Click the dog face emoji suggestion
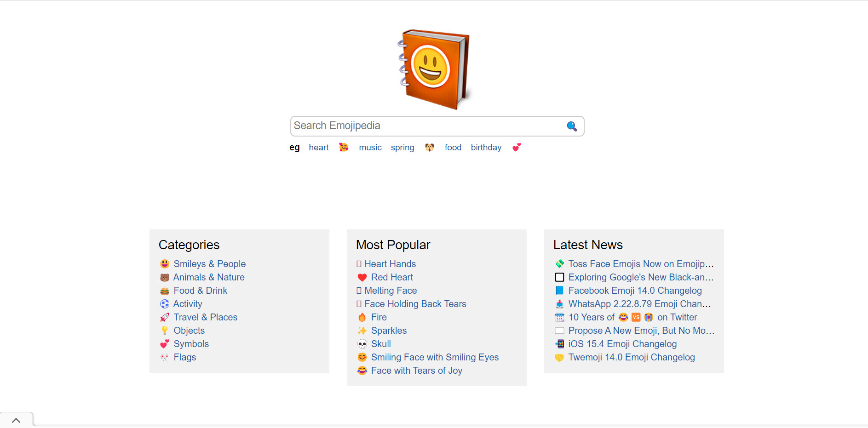The image size is (868, 428). (429, 147)
